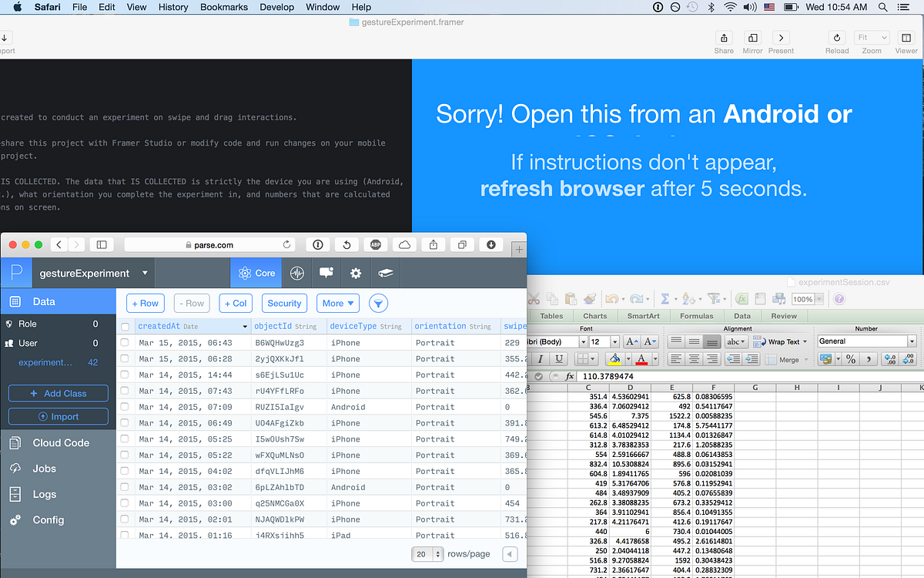Open Parse app settings gear icon
Viewport: 924px width, 578px height.
point(356,273)
